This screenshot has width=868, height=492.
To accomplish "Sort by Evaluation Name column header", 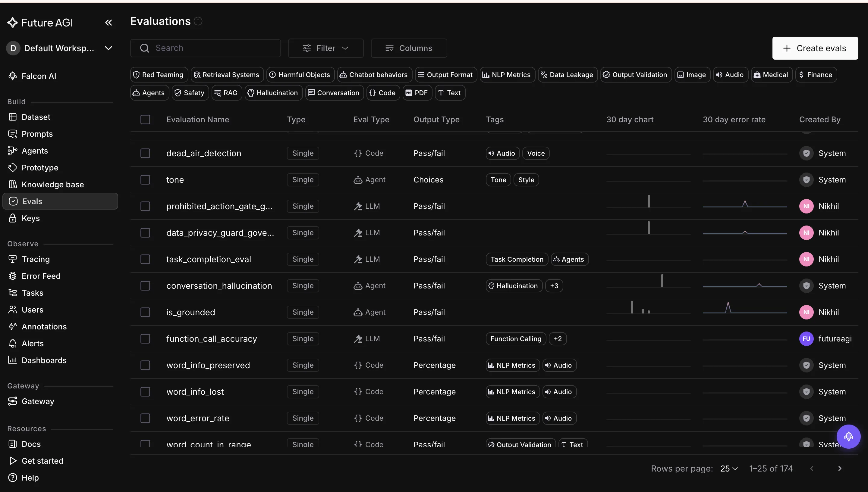I will (197, 120).
